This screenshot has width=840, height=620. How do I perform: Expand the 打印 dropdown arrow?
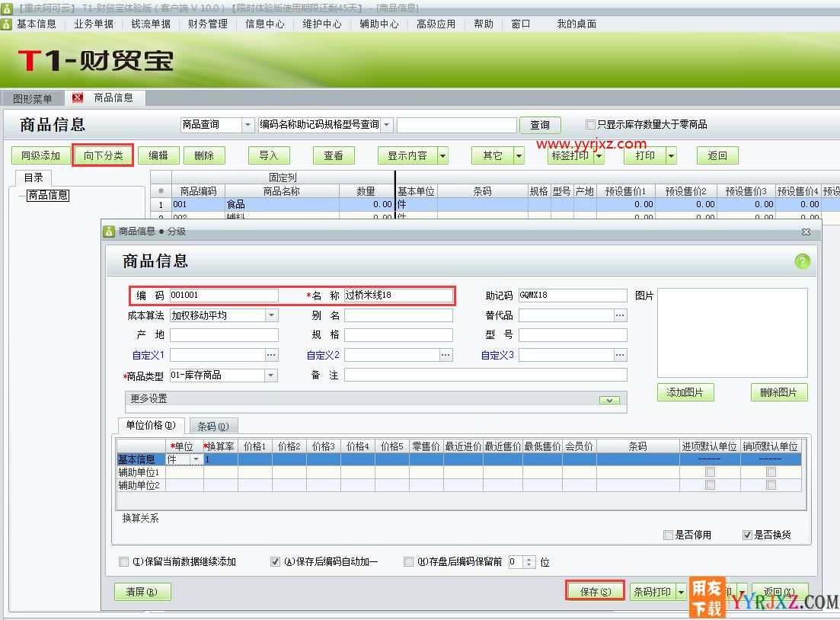pyautogui.click(x=671, y=156)
